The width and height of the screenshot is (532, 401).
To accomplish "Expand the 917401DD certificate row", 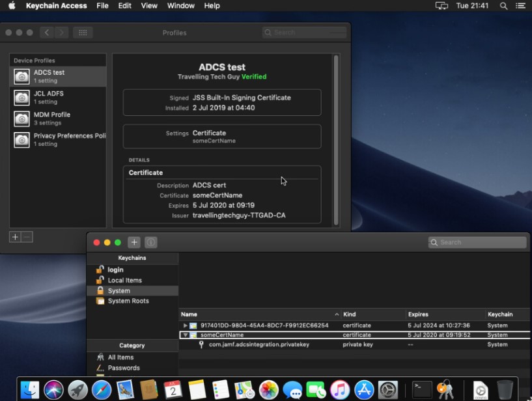I will [x=185, y=325].
